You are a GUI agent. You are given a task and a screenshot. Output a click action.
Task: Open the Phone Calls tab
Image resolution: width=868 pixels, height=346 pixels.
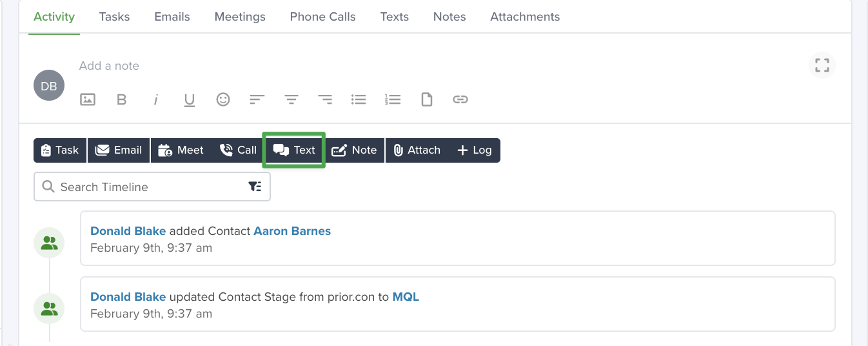[323, 17]
